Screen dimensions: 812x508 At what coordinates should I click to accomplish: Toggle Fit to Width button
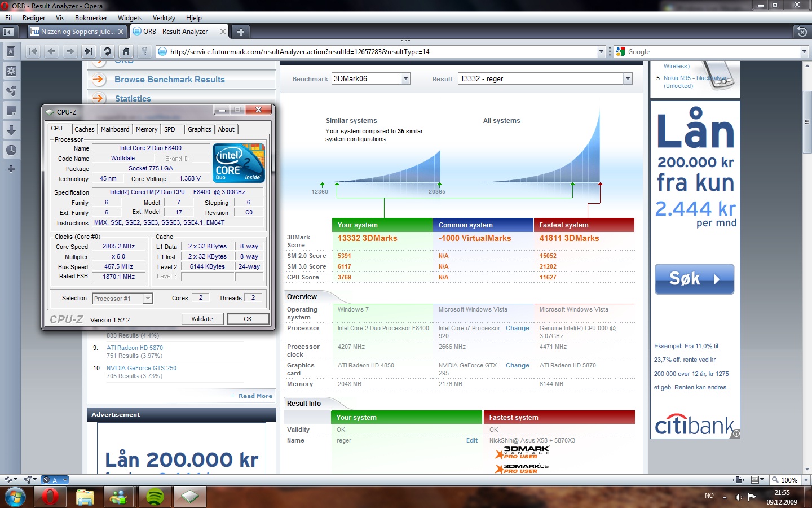coord(738,480)
